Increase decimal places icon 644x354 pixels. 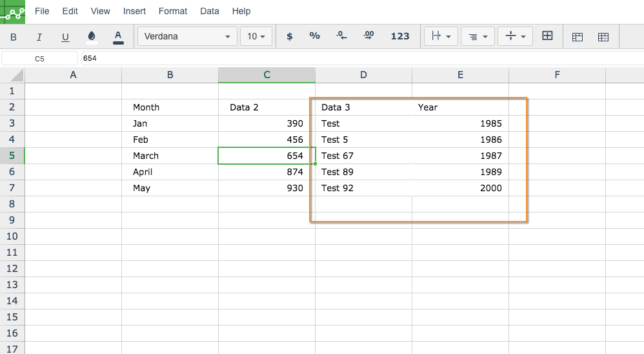click(368, 36)
